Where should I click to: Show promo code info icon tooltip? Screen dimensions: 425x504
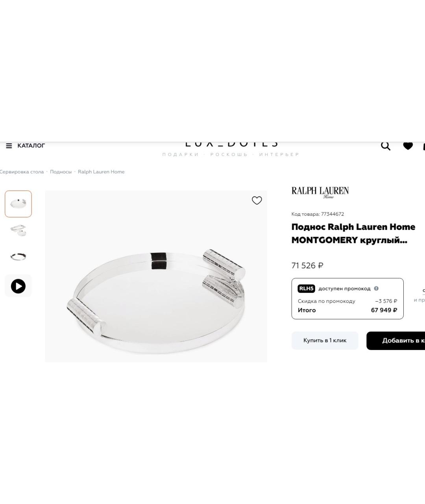click(x=376, y=289)
